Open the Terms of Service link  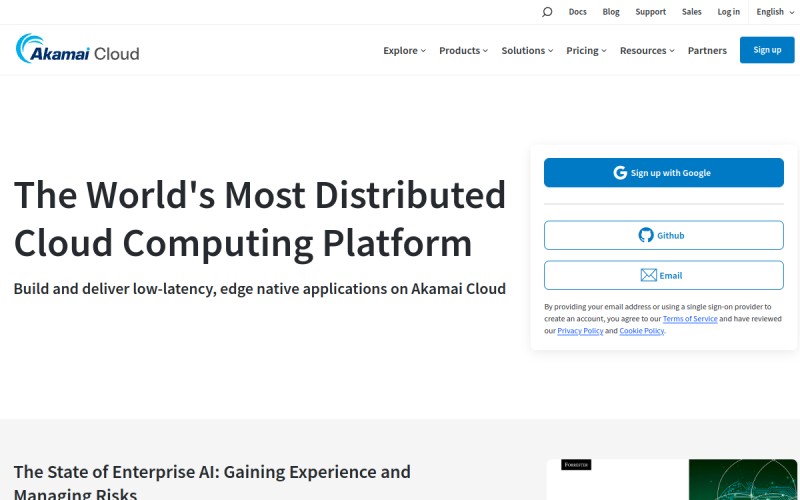tap(690, 319)
